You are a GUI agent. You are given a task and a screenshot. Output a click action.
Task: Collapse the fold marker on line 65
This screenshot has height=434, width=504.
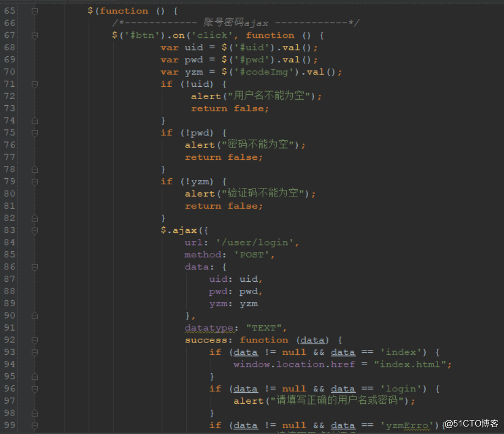pyautogui.click(x=35, y=11)
